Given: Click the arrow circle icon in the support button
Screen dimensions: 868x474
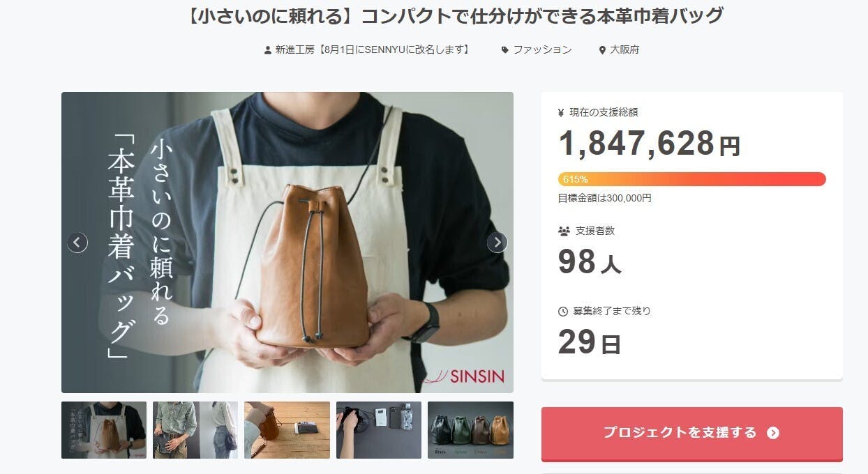Looking at the screenshot, I should (772, 433).
